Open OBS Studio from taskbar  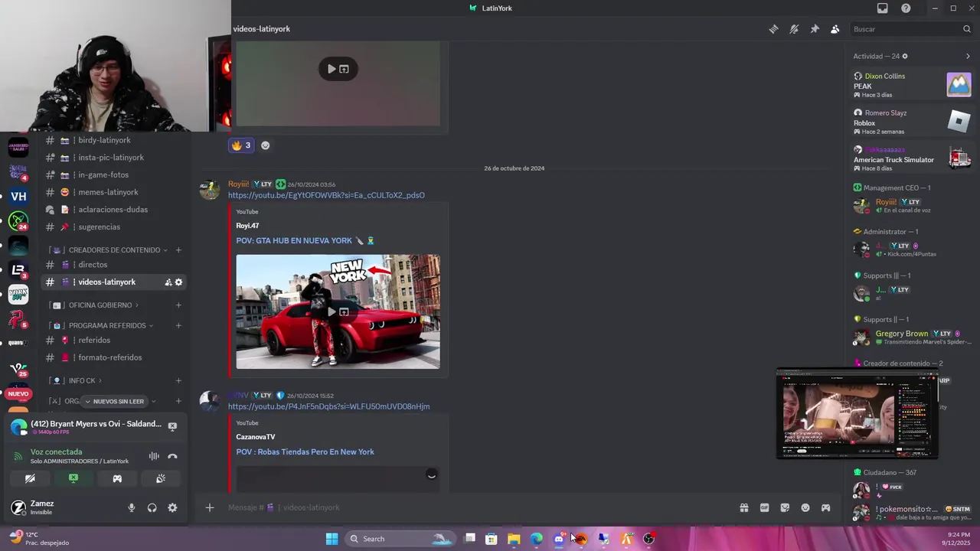click(649, 539)
